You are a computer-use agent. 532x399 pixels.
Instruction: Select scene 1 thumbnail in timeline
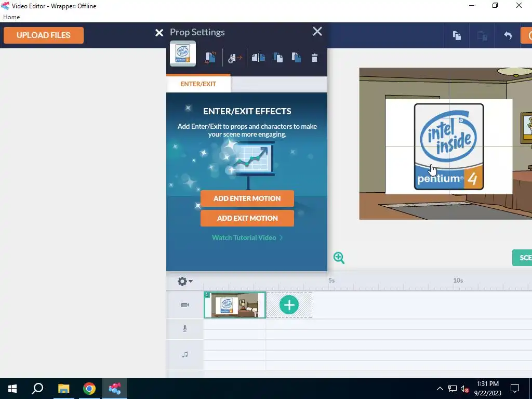tap(234, 305)
